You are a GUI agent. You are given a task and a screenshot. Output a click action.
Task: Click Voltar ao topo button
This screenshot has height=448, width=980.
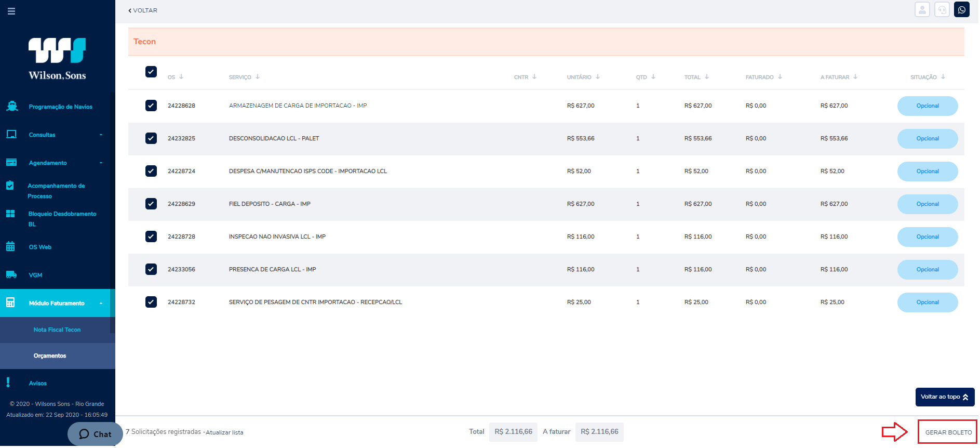pos(945,397)
